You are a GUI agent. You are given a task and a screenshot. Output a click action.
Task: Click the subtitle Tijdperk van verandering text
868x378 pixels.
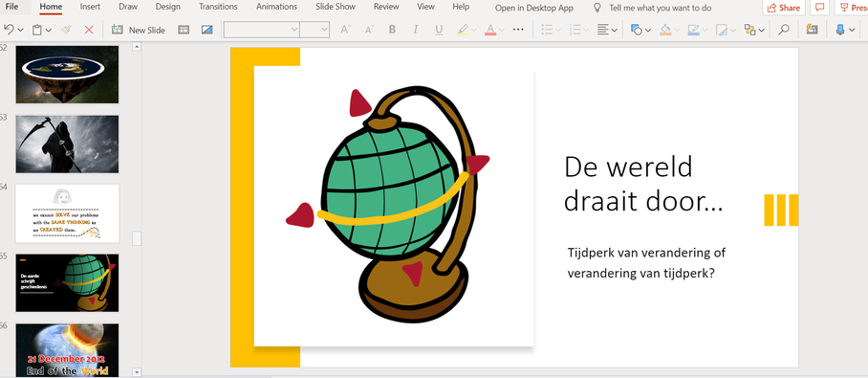[x=646, y=263]
